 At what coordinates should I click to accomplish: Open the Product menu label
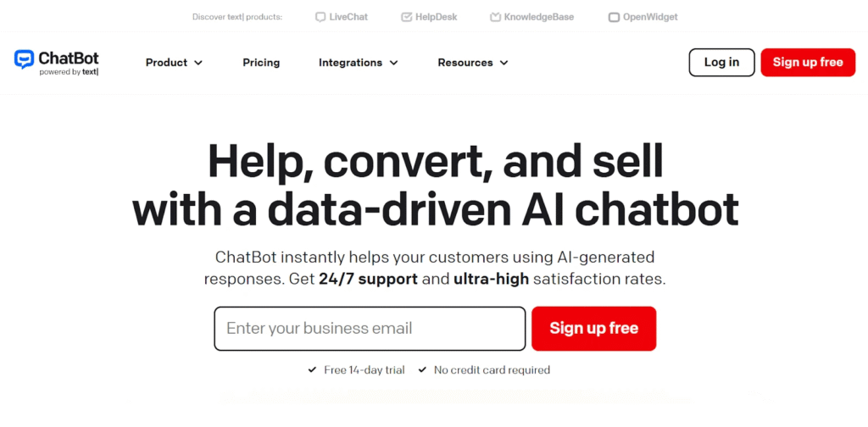pos(166,63)
